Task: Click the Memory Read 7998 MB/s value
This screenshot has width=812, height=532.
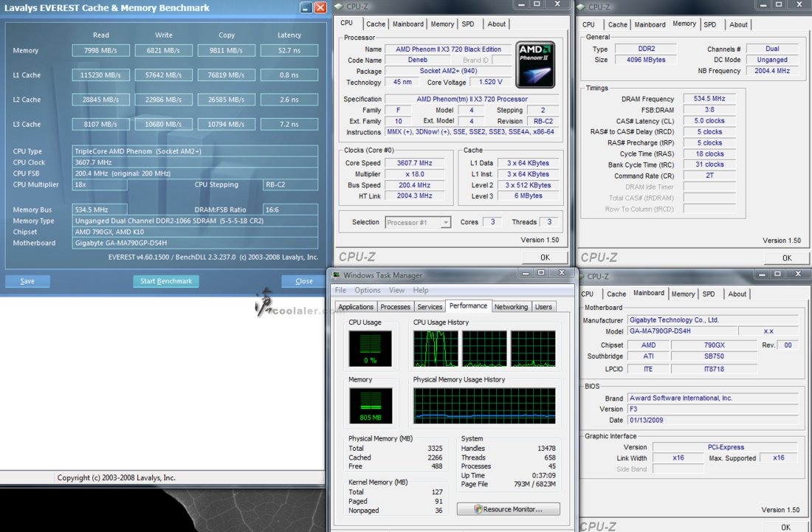Action: (100, 50)
